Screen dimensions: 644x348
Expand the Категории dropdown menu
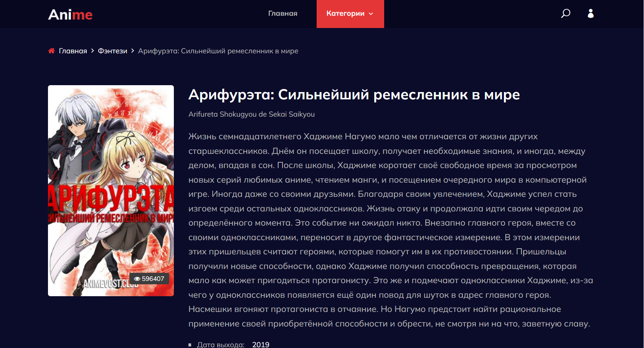(350, 14)
